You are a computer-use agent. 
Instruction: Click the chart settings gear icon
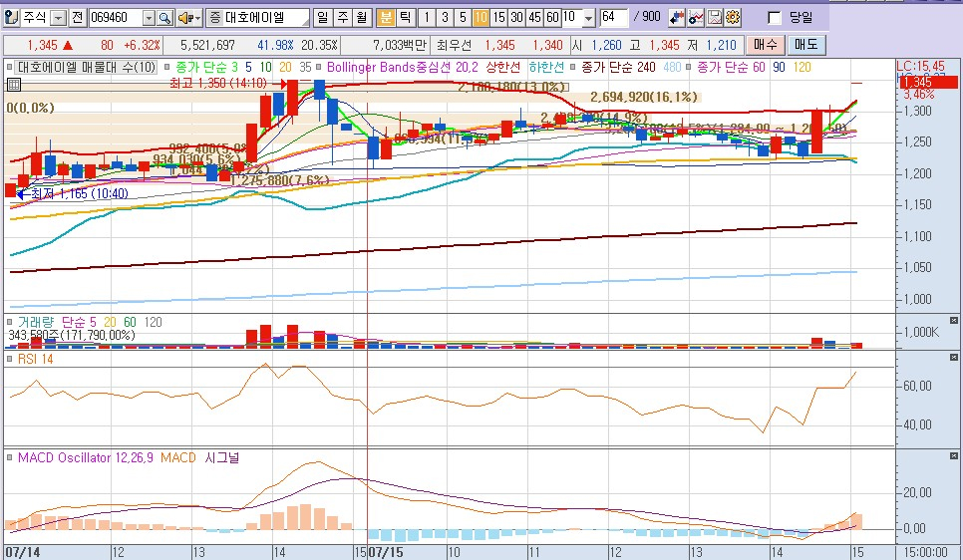click(x=733, y=18)
